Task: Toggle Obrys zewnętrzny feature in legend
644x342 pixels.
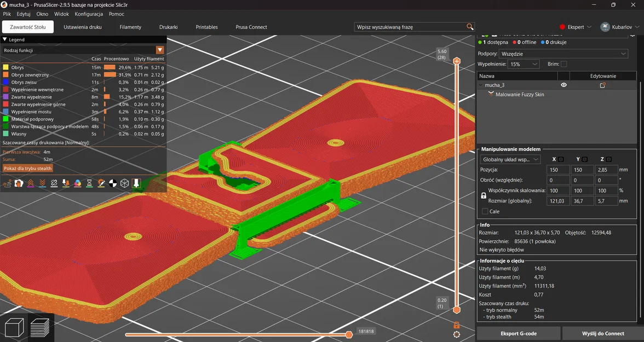Action: point(83,75)
